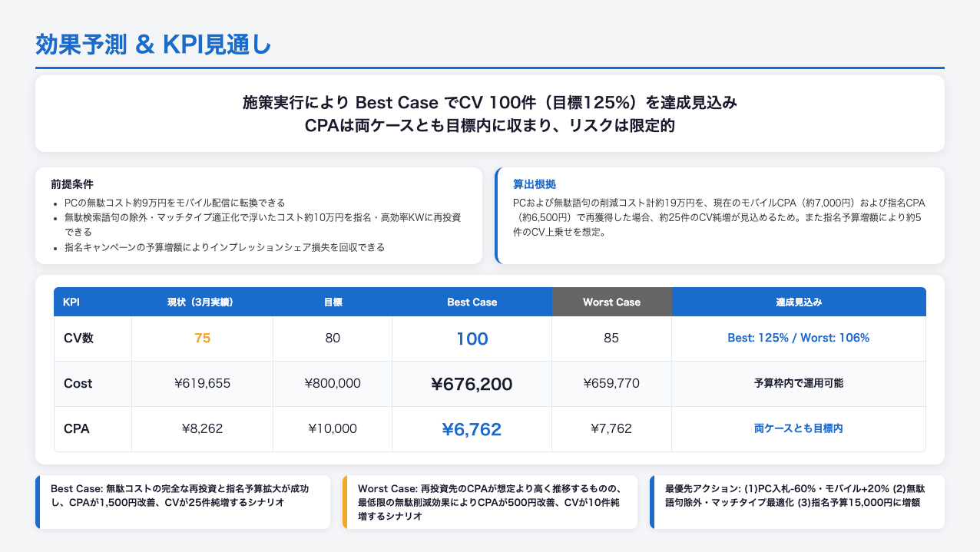
Task: Select the orange current CV value 75
Action: click(x=202, y=339)
